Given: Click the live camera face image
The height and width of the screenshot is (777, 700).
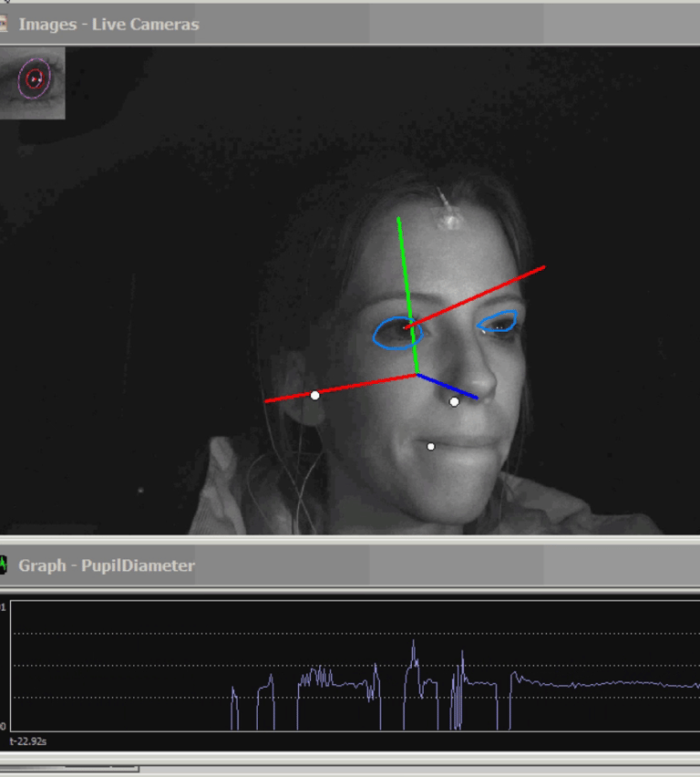Looking at the screenshot, I should click(x=350, y=290).
